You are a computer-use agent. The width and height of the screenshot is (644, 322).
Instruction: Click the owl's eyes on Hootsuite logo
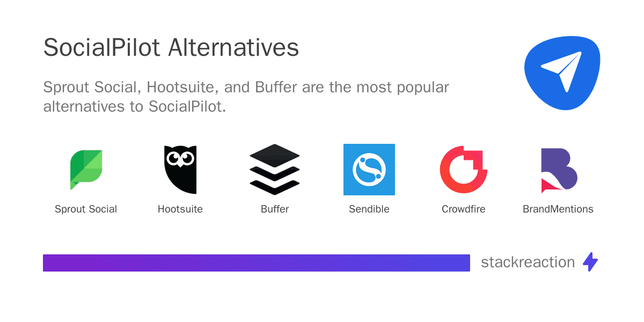pos(180,158)
